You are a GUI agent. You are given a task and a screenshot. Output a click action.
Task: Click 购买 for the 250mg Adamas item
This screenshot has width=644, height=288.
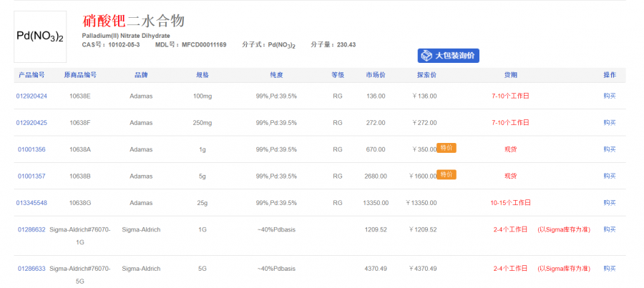(x=609, y=123)
